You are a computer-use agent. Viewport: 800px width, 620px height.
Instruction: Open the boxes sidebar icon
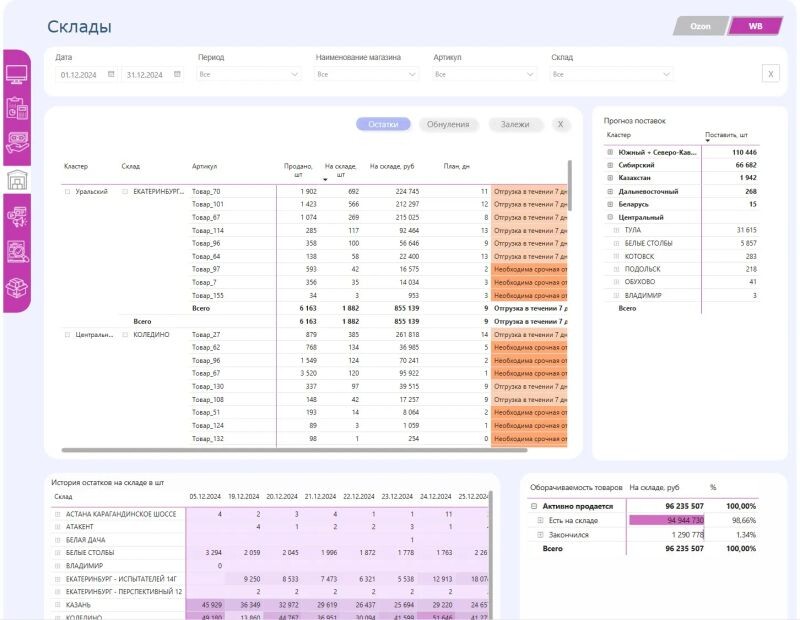(17, 288)
